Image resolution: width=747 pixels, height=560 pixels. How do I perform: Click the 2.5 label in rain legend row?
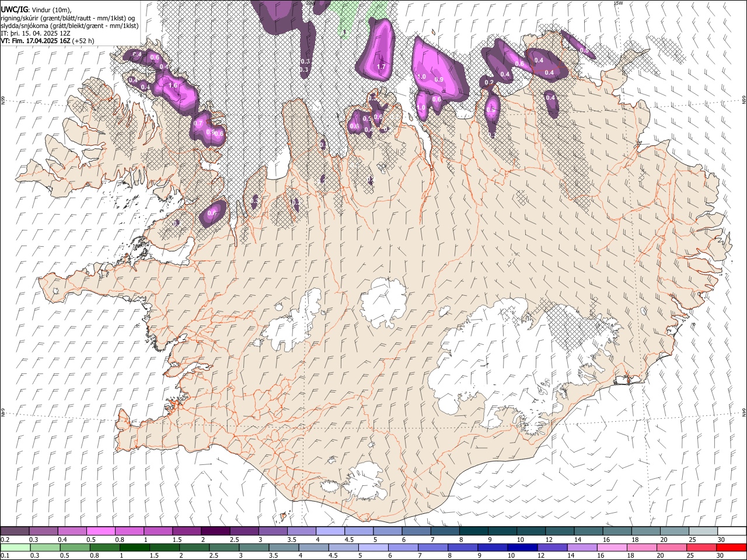(x=213, y=556)
